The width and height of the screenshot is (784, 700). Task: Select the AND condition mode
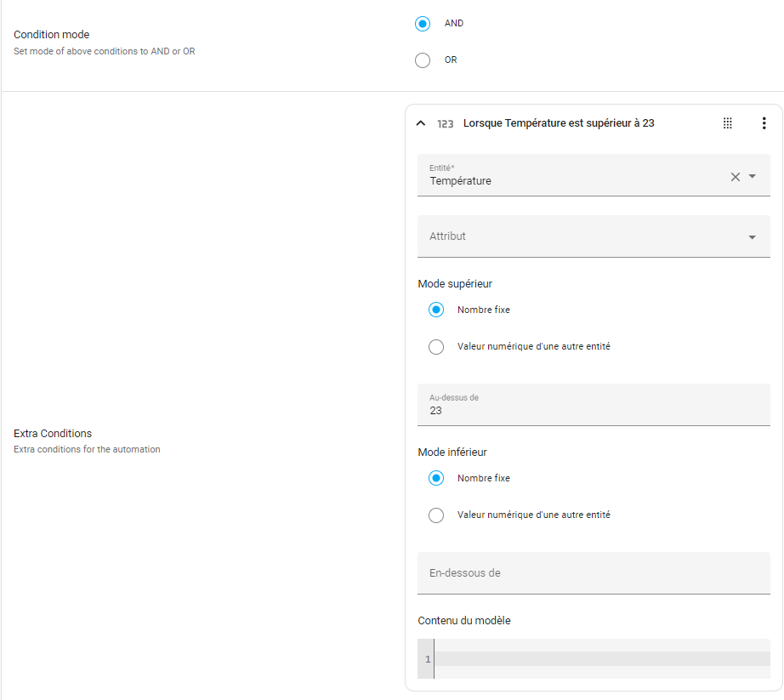pos(423,24)
